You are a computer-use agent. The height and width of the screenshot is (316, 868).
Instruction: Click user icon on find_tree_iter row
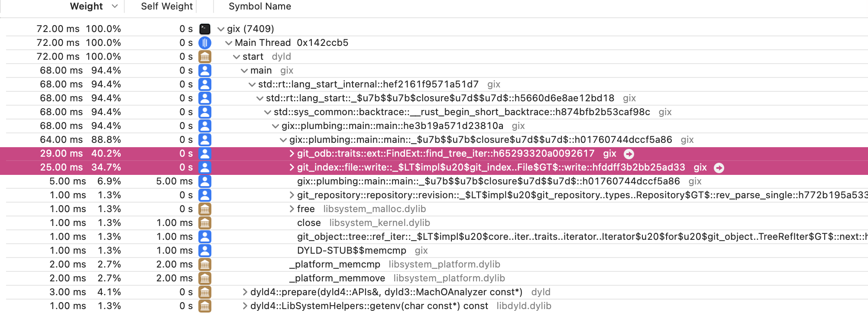coord(205,154)
